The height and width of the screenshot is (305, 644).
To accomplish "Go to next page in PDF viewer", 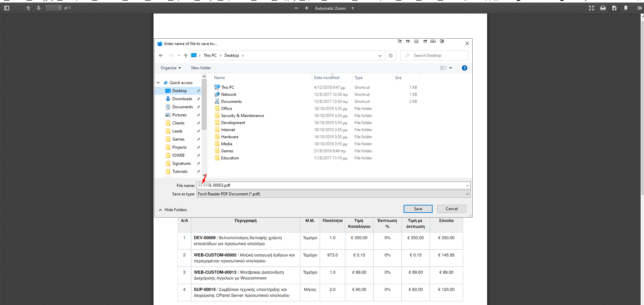I will [x=39, y=8].
